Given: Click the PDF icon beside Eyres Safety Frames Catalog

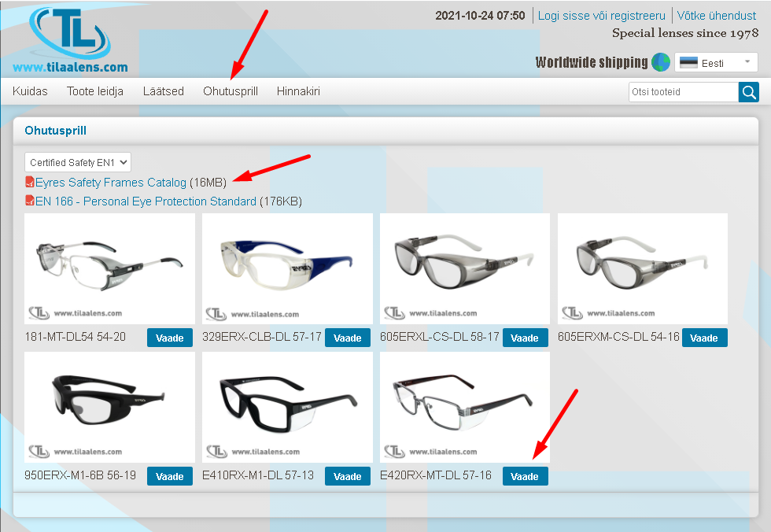Looking at the screenshot, I should [30, 182].
